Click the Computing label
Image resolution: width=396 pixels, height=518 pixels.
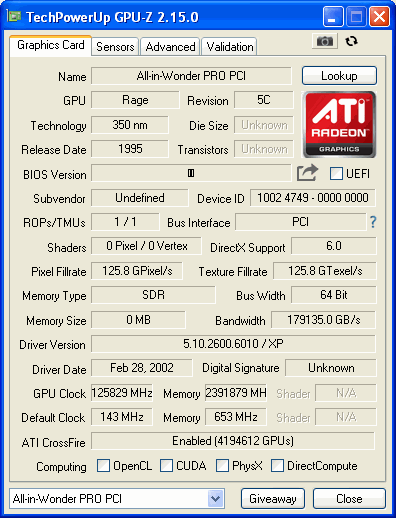(x=61, y=467)
